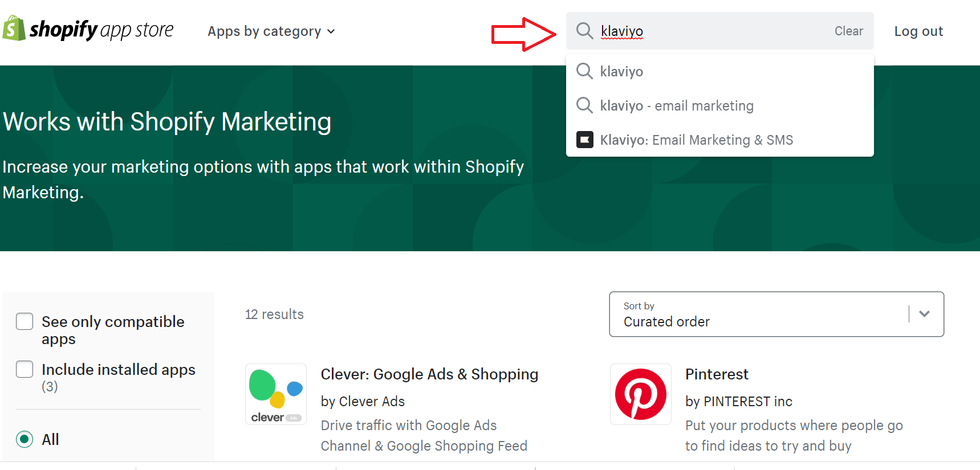Choose the 'klaviyo - email marketing' suggestion
The height and width of the screenshot is (470, 980).
719,105
